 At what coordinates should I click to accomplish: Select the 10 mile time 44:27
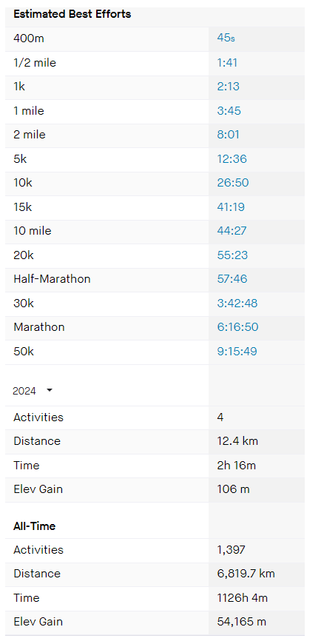pyautogui.click(x=232, y=231)
